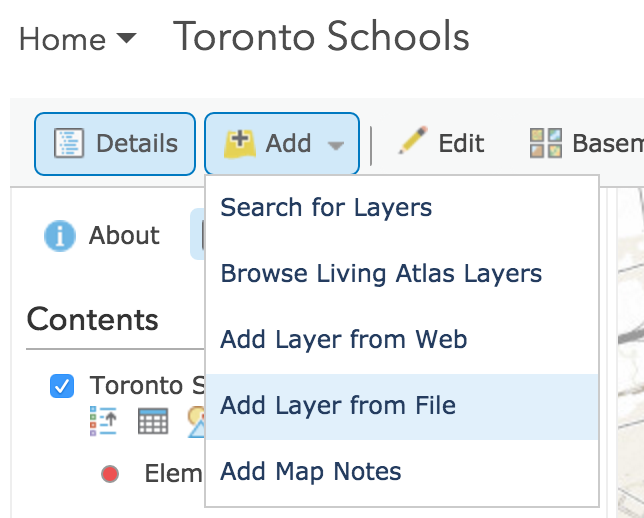The width and height of the screenshot is (644, 518).
Task: Click the Add layer folder icon
Action: (240, 143)
